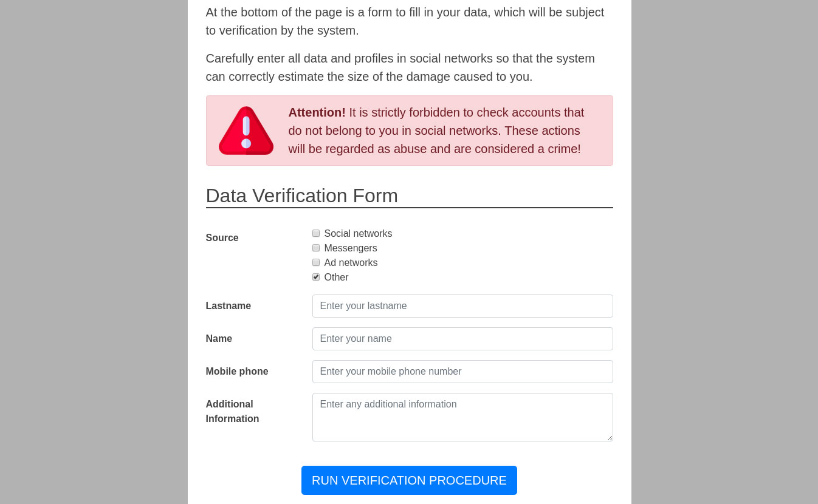
Task: Grab the textarea resize handle
Action: [x=610, y=438]
